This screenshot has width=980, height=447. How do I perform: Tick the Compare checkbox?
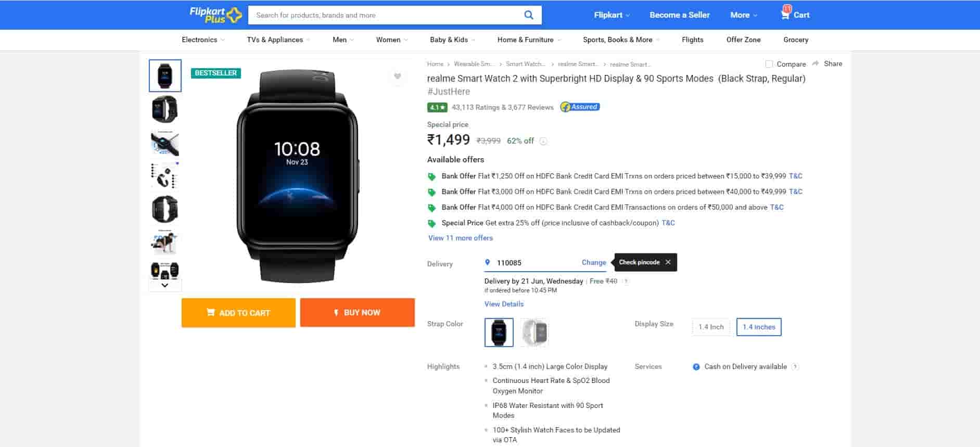click(x=769, y=64)
